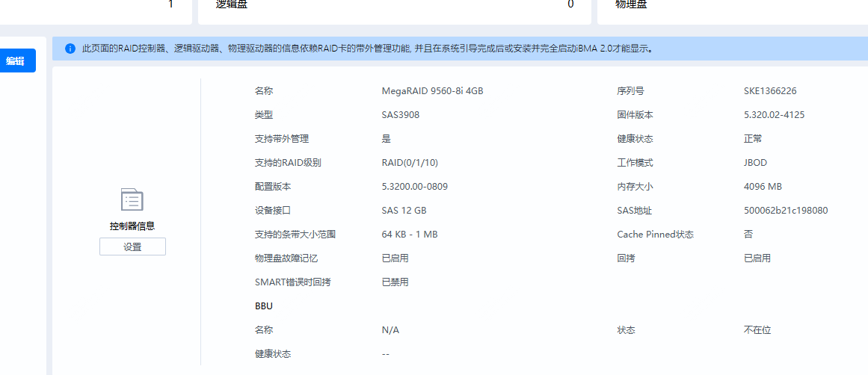
Task: Click the controller info list icon
Action: [132, 200]
